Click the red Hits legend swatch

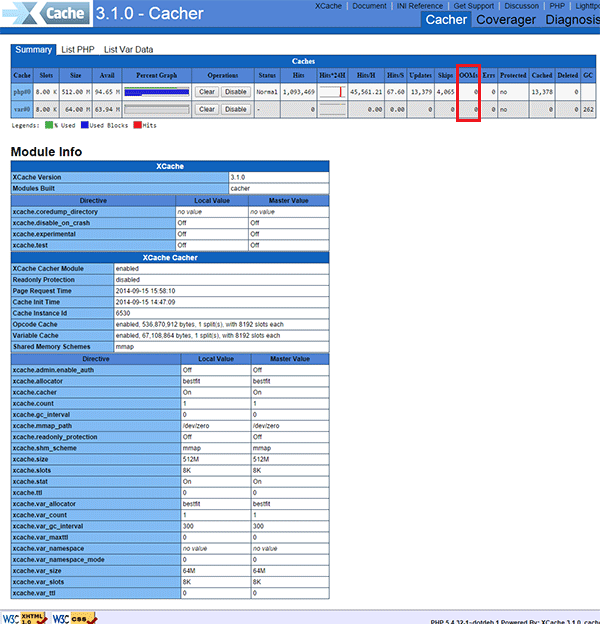click(x=137, y=125)
